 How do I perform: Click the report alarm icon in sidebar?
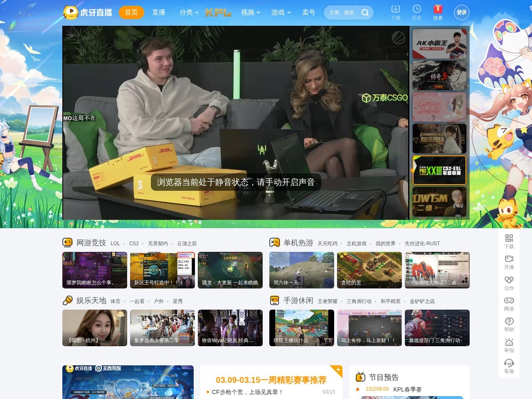[x=509, y=342]
